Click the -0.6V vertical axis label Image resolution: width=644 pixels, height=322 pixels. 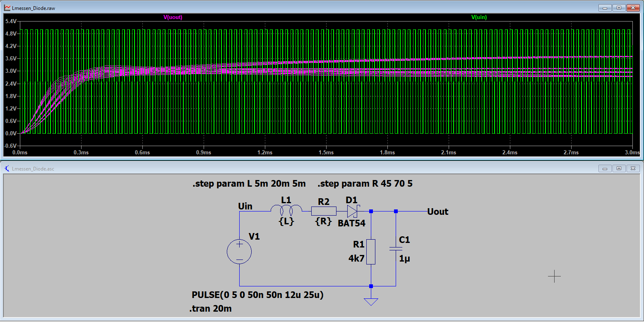[10, 146]
